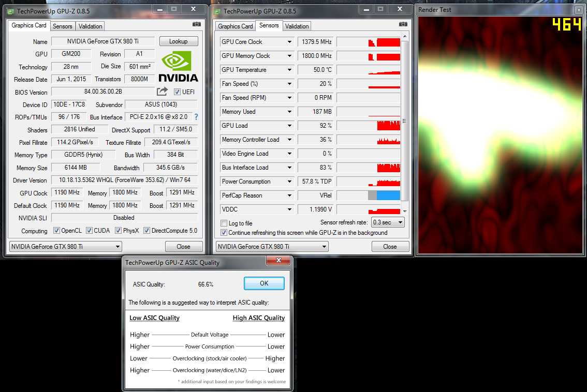Open VDDC sensor dropdown
The height and width of the screenshot is (392, 587).
tap(289, 209)
